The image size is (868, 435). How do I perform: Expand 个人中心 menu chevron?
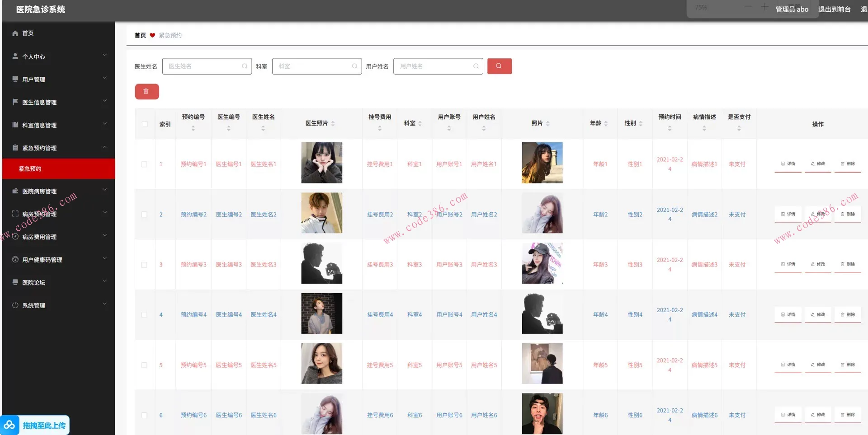[x=105, y=55]
